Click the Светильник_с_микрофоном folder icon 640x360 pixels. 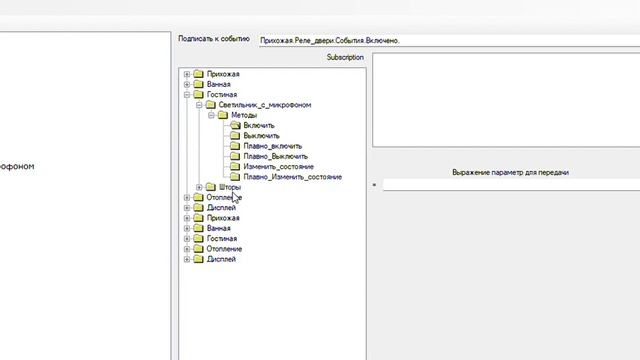211,105
